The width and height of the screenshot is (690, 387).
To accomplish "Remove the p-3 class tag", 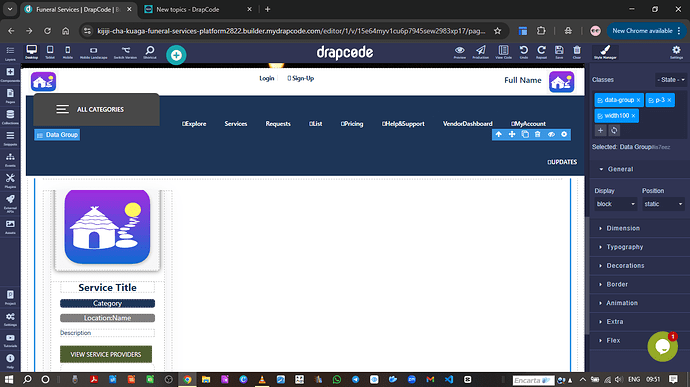I will [x=669, y=100].
